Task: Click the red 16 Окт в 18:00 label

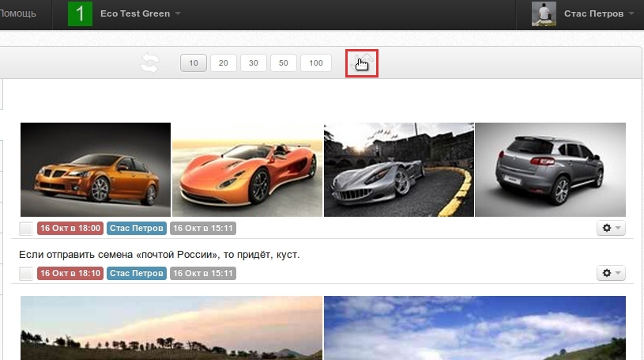Action: point(70,228)
